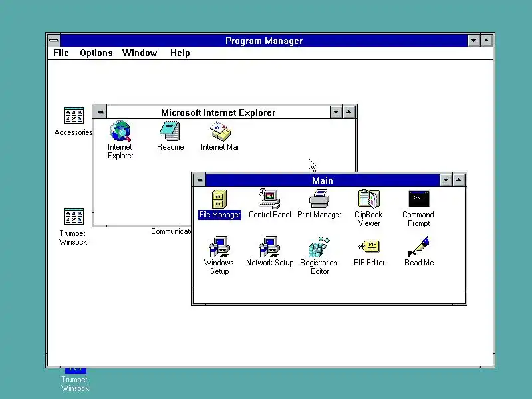Open Microsoft Internet Explorer group control menu
The width and height of the screenshot is (532, 399).
[x=100, y=112]
